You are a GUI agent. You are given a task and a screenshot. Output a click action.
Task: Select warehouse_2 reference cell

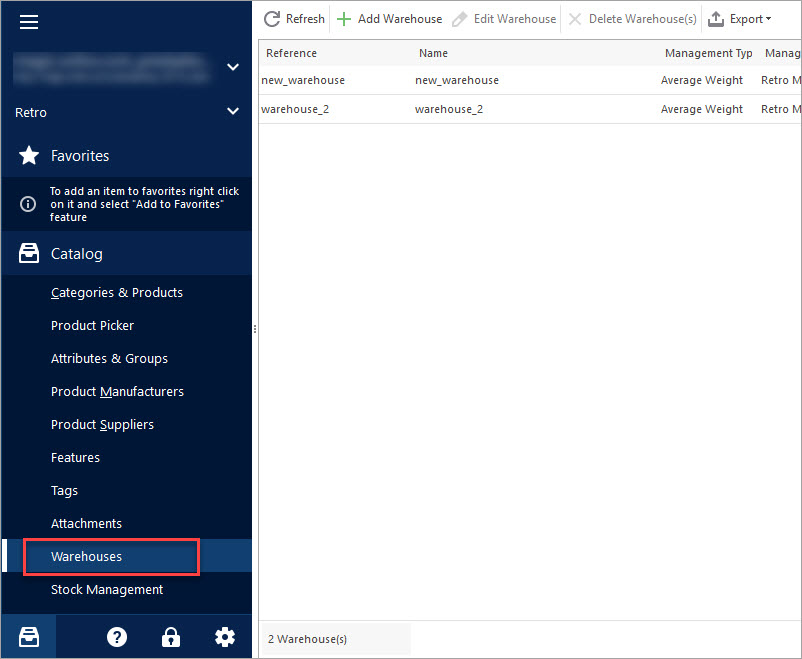coord(295,109)
